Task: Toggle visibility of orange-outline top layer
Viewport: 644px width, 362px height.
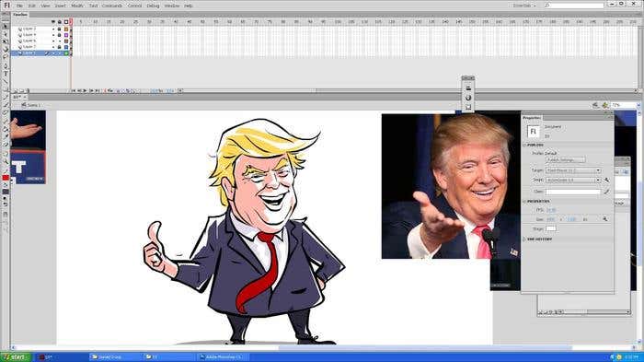Action: [x=53, y=29]
